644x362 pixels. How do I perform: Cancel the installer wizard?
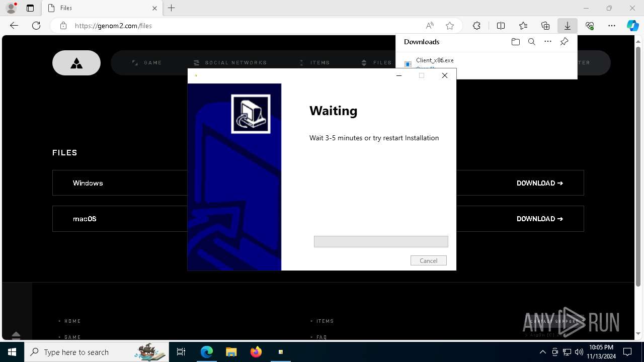[x=429, y=260]
